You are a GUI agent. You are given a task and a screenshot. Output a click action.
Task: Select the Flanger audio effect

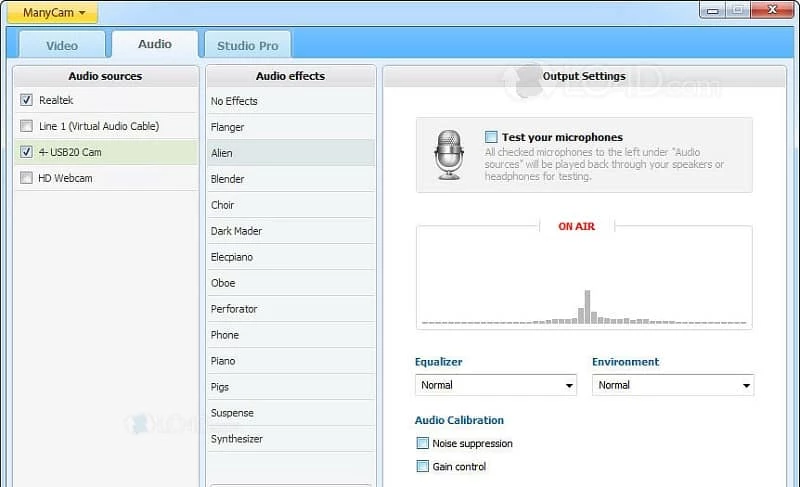(x=228, y=127)
